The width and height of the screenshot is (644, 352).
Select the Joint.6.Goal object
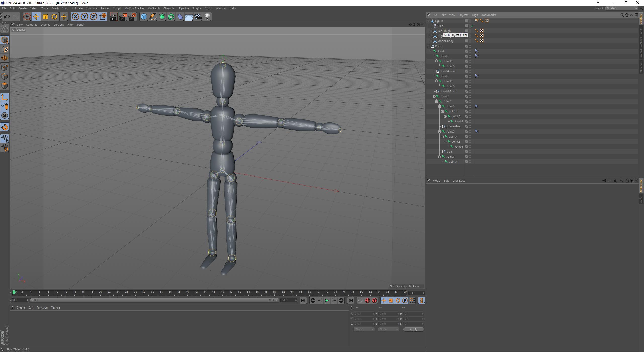click(x=454, y=126)
